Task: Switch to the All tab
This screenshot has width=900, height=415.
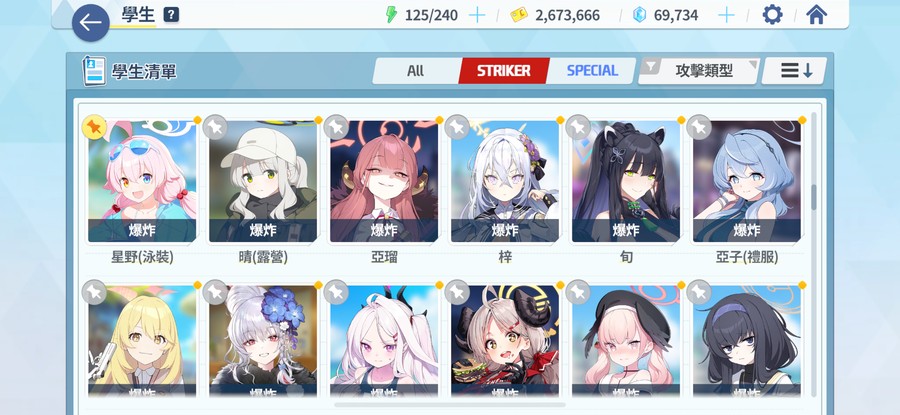Action: pos(416,71)
